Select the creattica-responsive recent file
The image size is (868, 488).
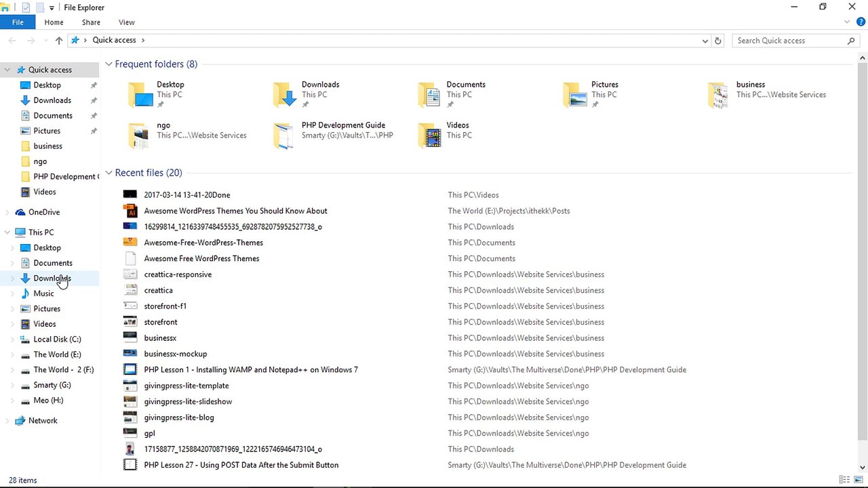click(x=178, y=274)
